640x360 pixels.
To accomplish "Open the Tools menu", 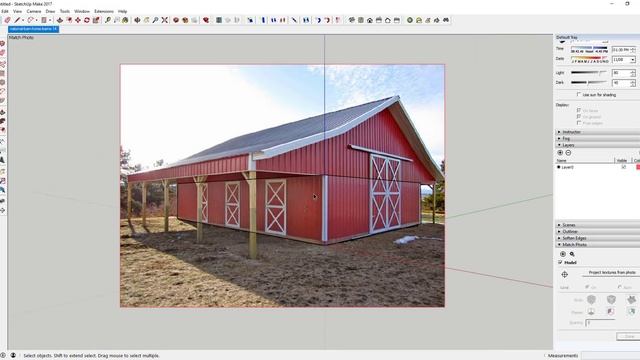I will click(64, 11).
